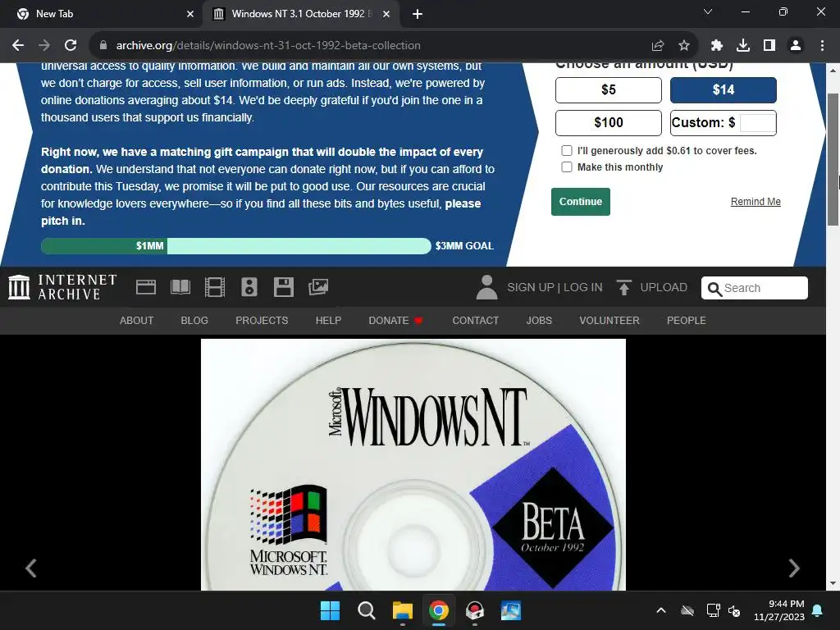This screenshot has height=630, width=840.
Task: Click the notification bell in system tray
Action: pyautogui.click(x=818, y=610)
